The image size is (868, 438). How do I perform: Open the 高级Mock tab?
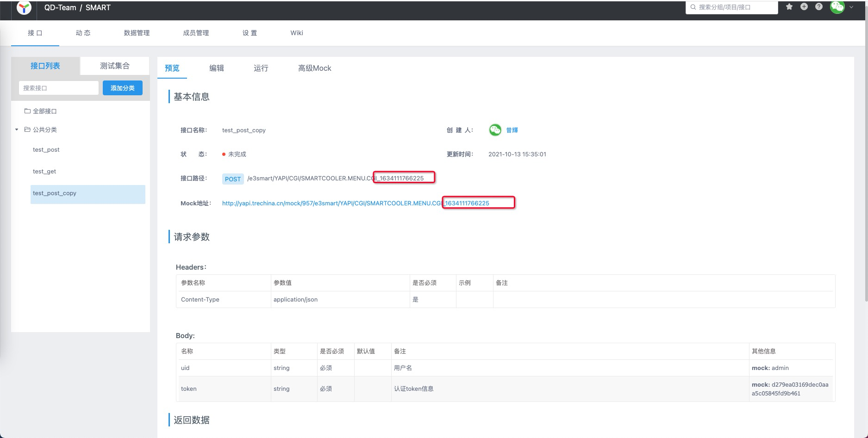315,68
